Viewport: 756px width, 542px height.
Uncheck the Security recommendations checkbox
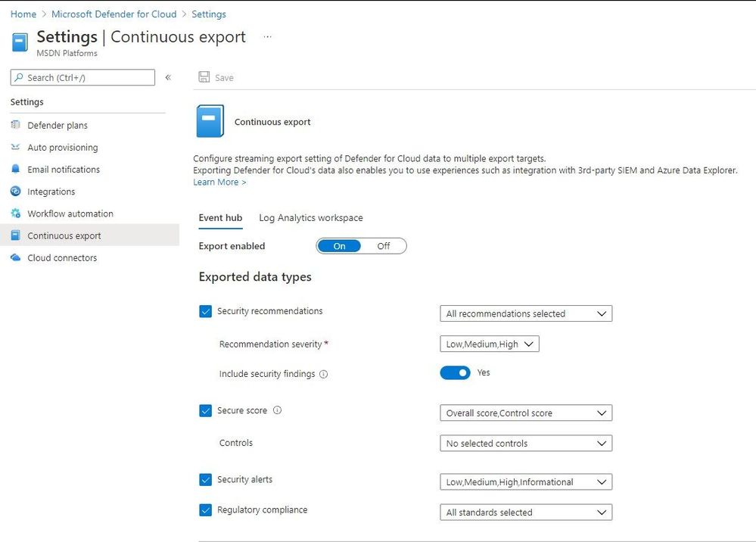[x=205, y=311]
